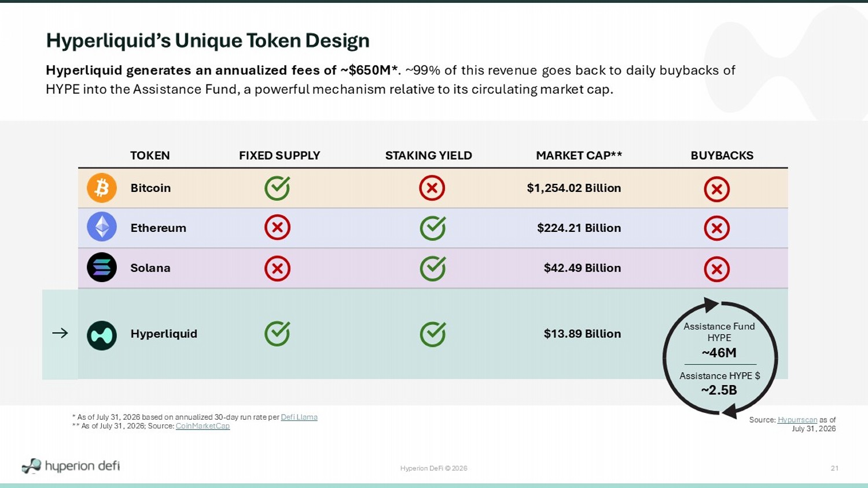Screen dimensions: 868x488
Task: Click the Hyperion DeFi logo
Action: (x=71, y=466)
